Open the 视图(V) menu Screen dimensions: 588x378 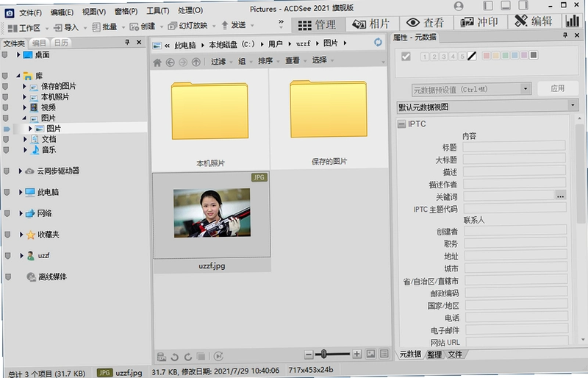pos(94,12)
